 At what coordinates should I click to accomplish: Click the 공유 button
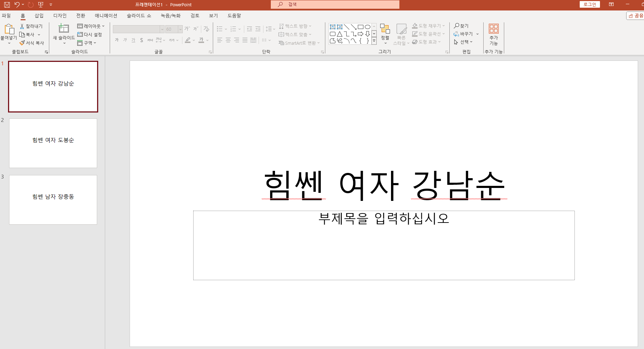coord(635,15)
